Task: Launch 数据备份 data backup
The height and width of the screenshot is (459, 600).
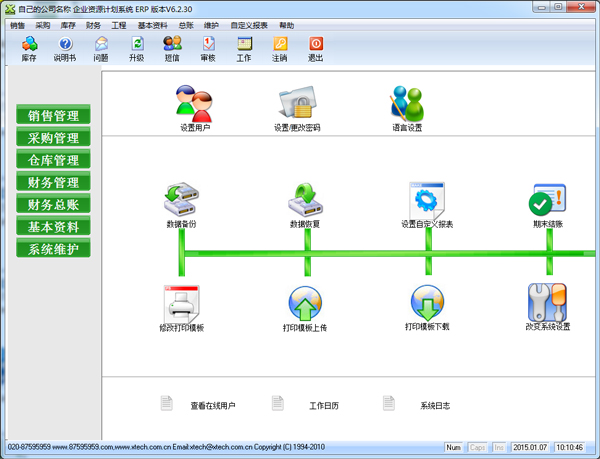Action: 181,201
